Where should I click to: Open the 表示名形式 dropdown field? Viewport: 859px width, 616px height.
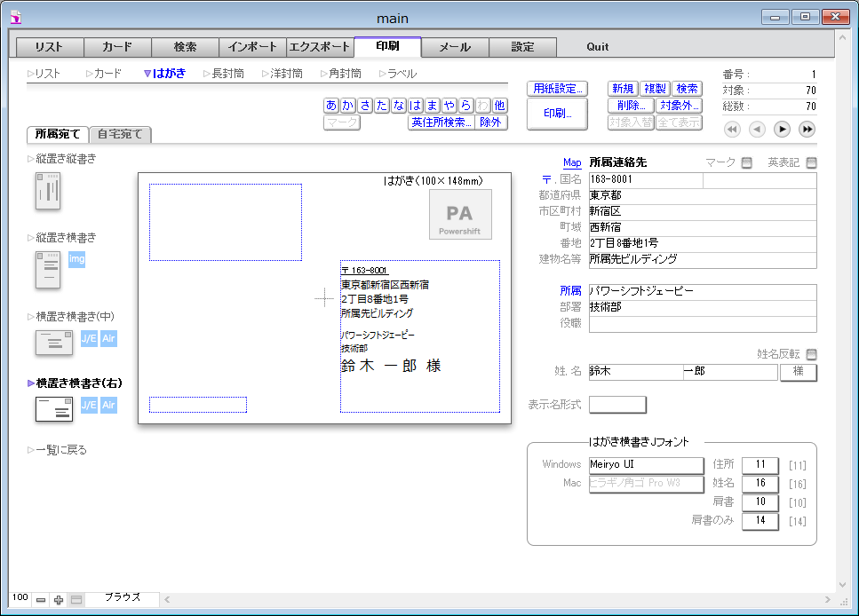tap(617, 405)
